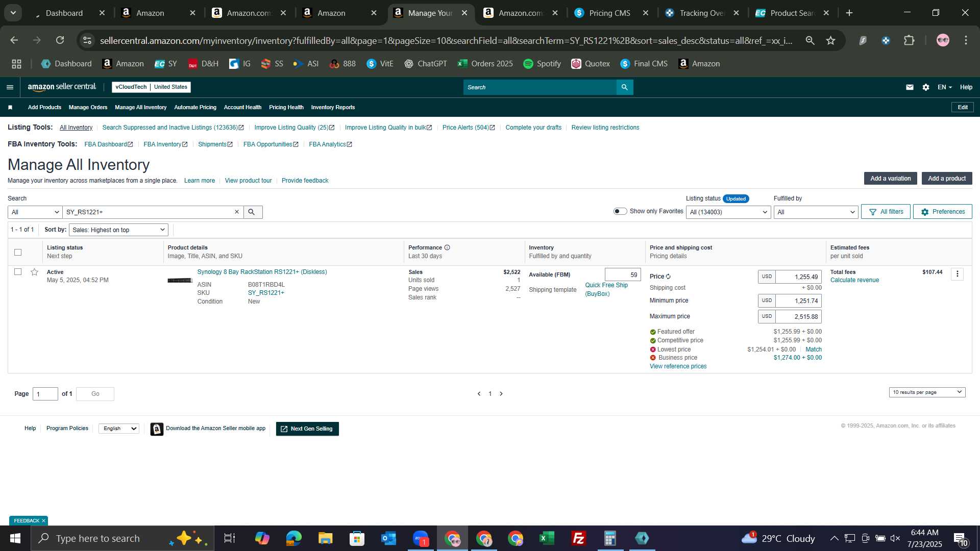
Task: Open the Account Health menu item
Action: click(242, 107)
